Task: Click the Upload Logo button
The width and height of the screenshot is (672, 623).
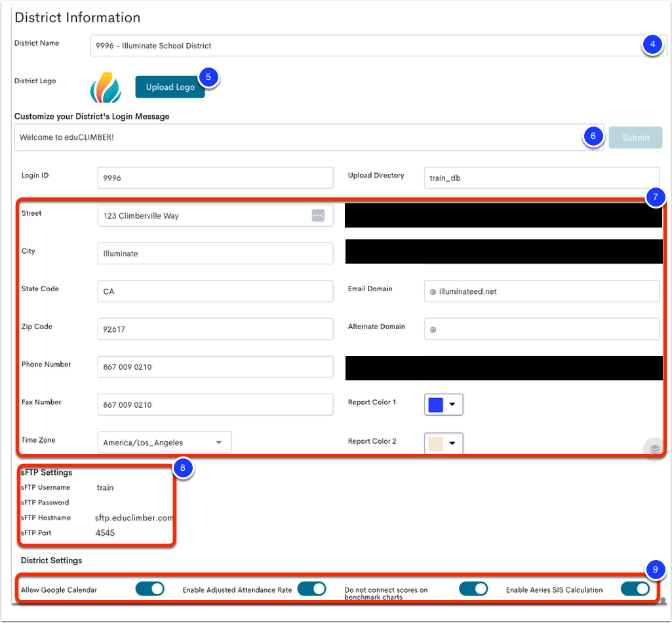Action: point(170,87)
